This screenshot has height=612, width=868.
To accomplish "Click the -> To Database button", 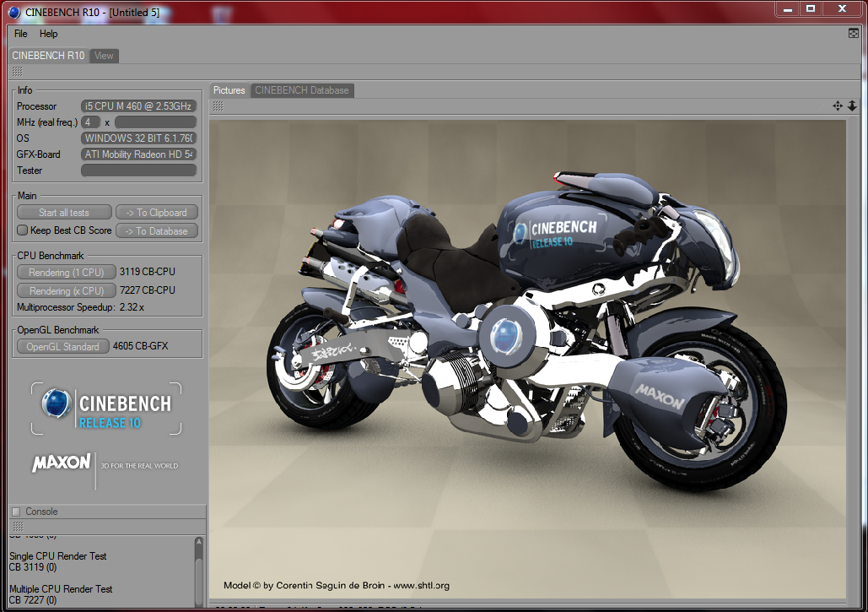I will pyautogui.click(x=157, y=231).
